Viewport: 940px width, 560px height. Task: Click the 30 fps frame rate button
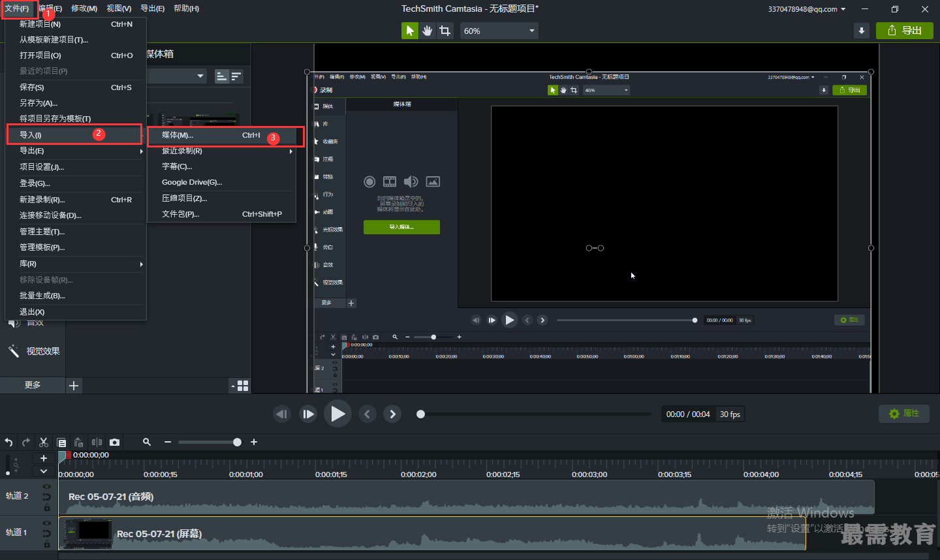pos(730,414)
